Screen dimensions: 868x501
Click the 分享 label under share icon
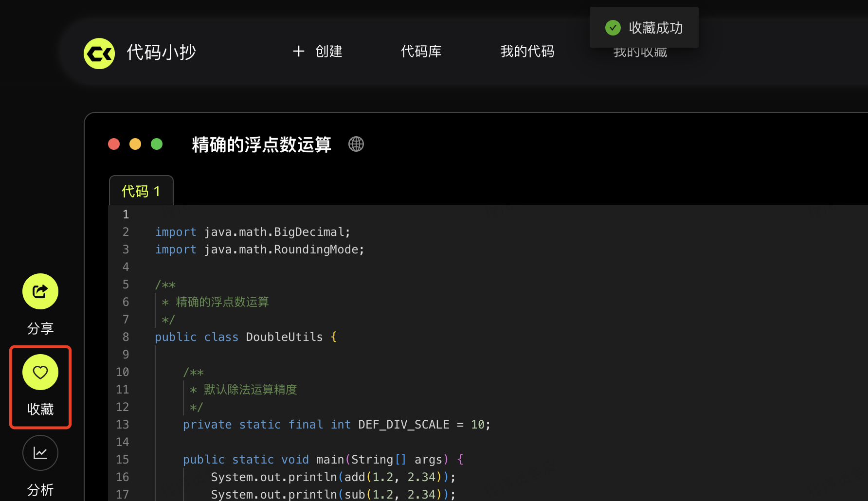pyautogui.click(x=40, y=328)
